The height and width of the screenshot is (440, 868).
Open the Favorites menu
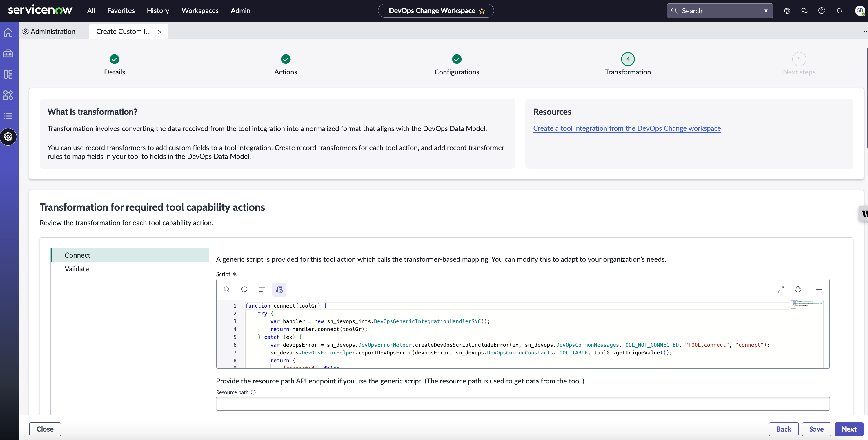point(121,10)
